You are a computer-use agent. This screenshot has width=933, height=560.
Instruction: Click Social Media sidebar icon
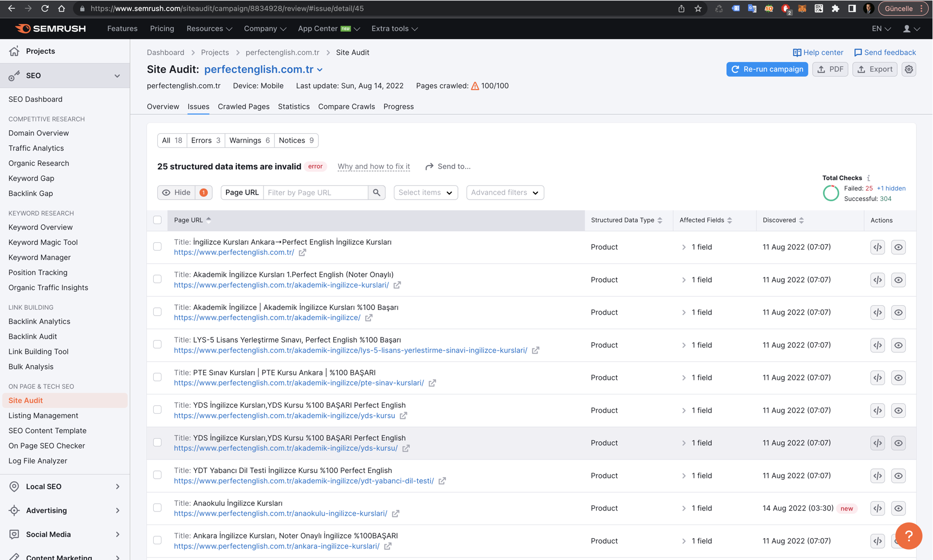[x=14, y=534]
